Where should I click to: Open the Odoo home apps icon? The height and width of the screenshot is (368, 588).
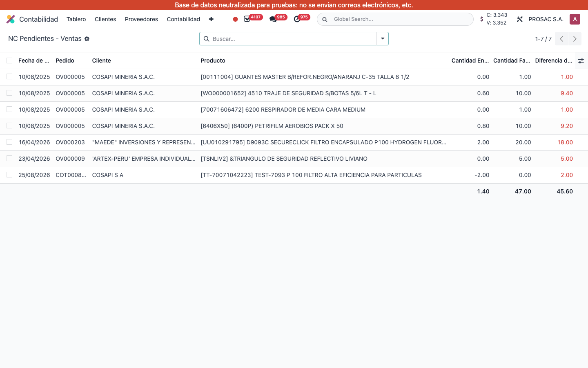(11, 19)
